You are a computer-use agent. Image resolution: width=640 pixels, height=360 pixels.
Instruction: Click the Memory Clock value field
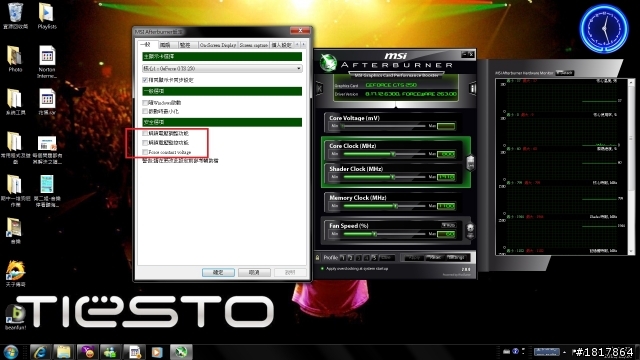(x=446, y=206)
